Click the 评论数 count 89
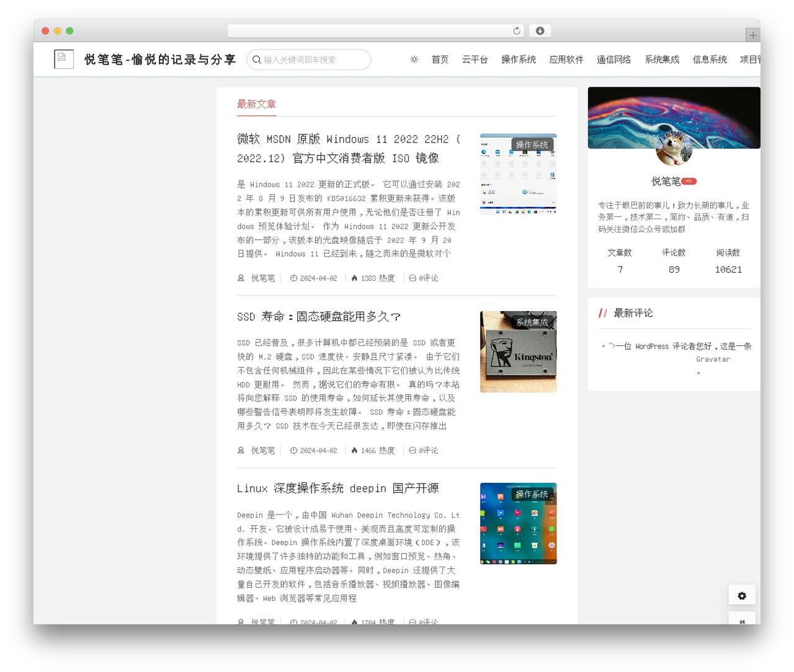794x672 pixels. pos(674,270)
